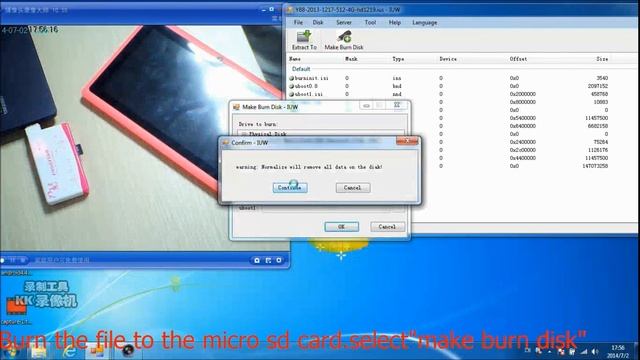
Task: Click the Make Burn Disk dialog title icon
Action: click(236, 107)
